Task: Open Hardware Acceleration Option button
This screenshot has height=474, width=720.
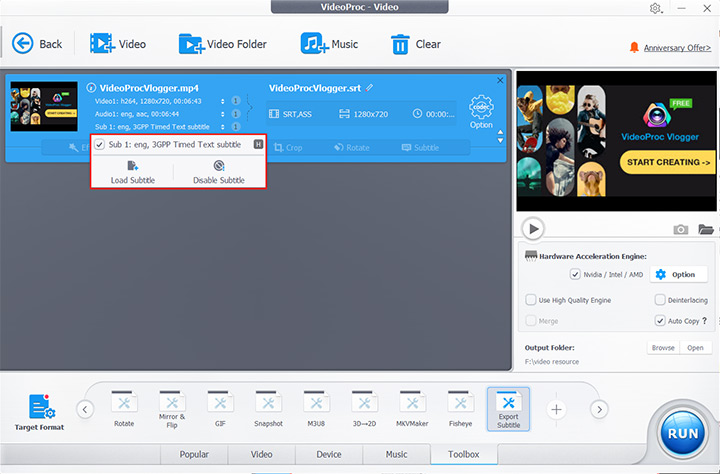Action: tap(678, 275)
